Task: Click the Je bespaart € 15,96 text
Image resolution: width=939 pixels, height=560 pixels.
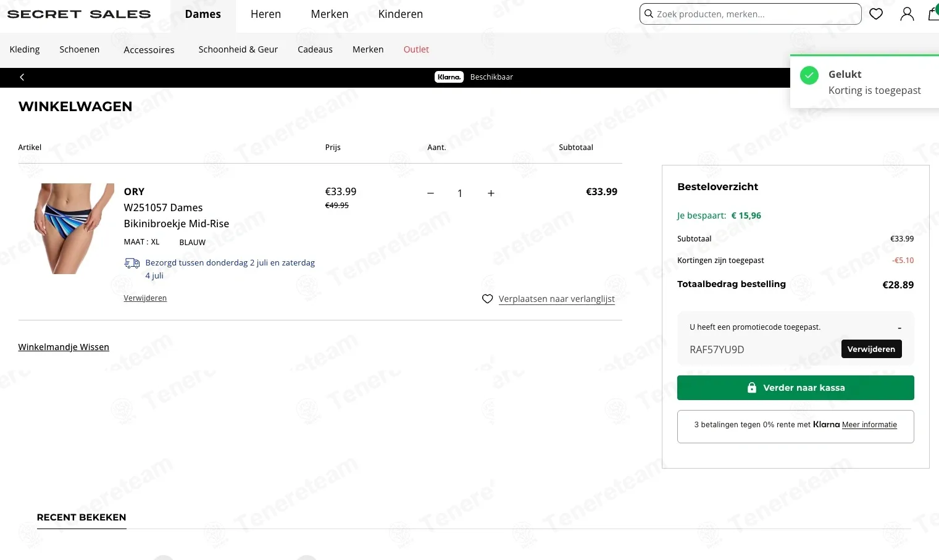Action: pos(719,215)
